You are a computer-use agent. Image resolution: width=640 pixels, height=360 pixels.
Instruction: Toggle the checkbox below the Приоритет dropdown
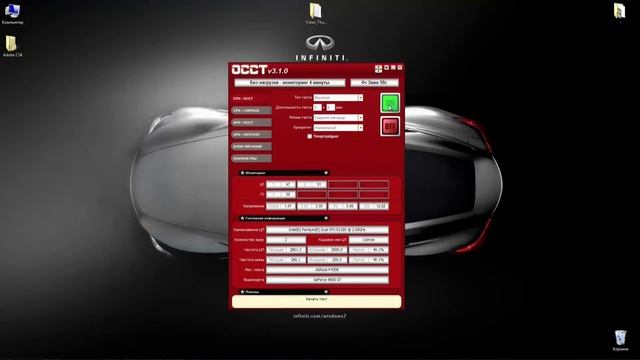click(x=309, y=136)
